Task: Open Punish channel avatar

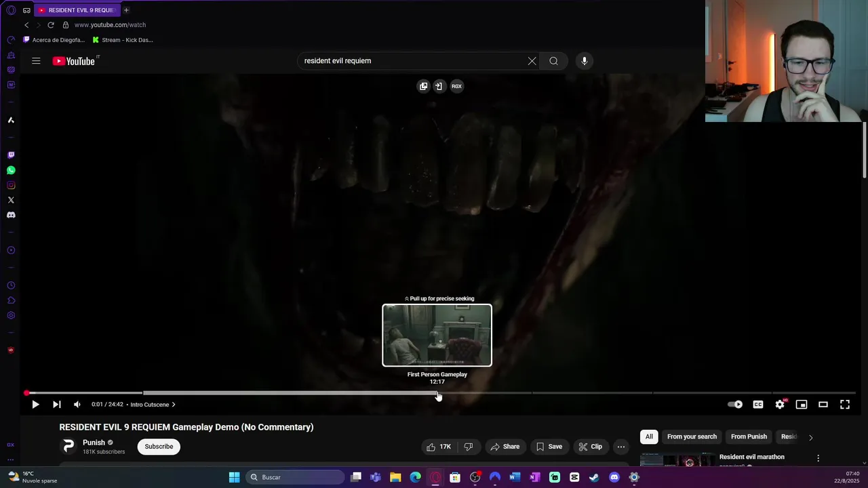Action: pos(68,446)
